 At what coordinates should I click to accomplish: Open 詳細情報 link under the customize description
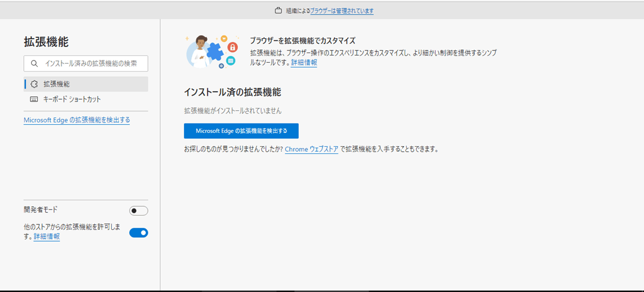pyautogui.click(x=304, y=63)
